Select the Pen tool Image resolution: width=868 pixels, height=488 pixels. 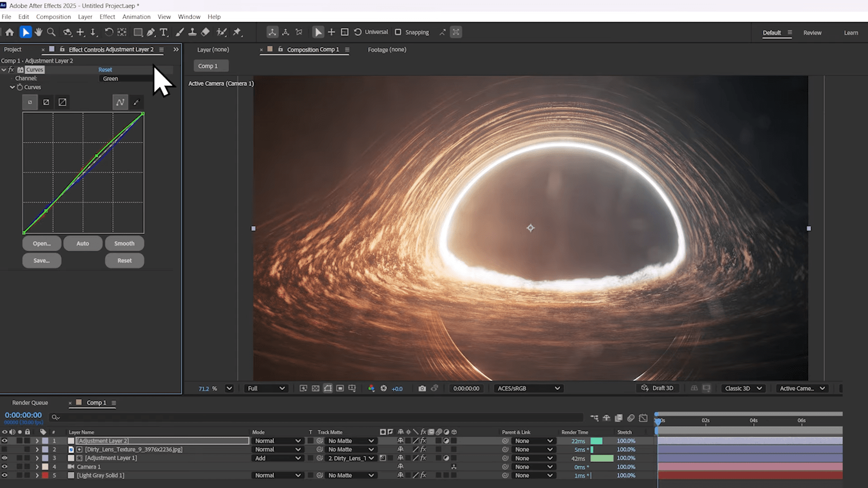(x=151, y=32)
